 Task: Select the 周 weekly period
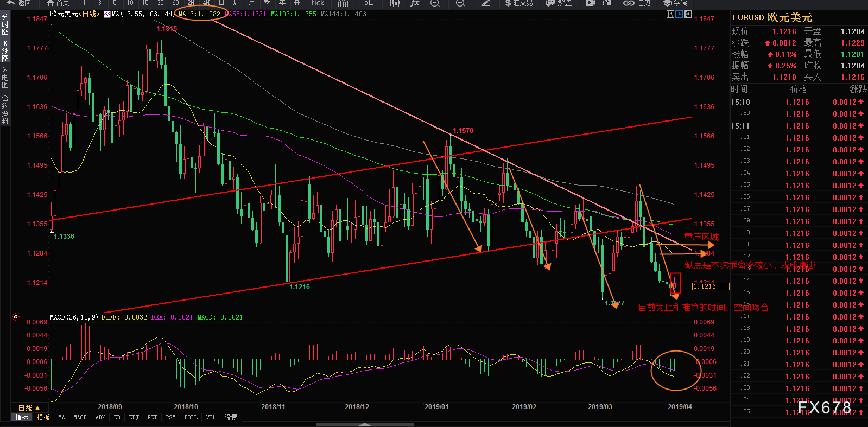pos(236,3)
